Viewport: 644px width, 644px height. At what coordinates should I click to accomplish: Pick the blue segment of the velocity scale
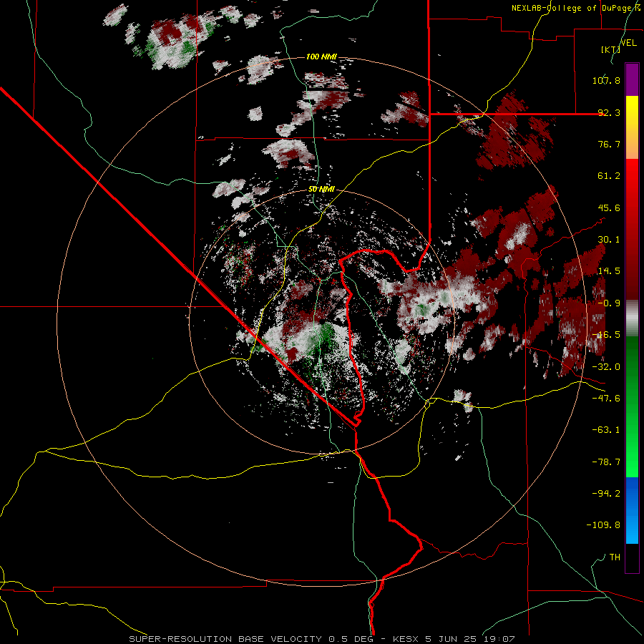[632, 510]
